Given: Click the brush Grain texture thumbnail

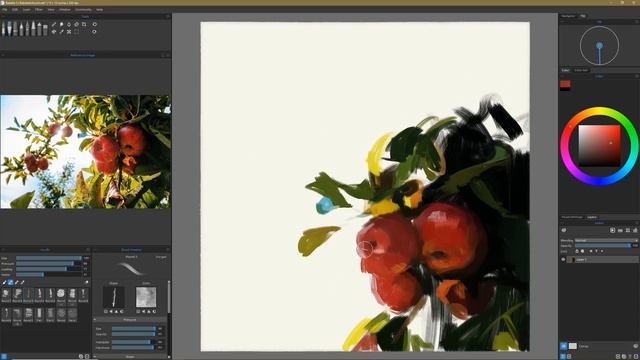Looking at the screenshot, I should click(146, 297).
